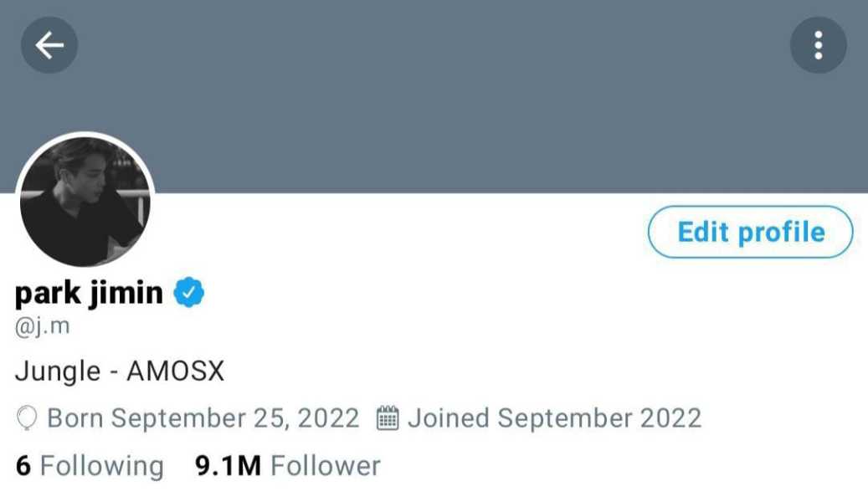Click the 6 following count

click(x=23, y=466)
